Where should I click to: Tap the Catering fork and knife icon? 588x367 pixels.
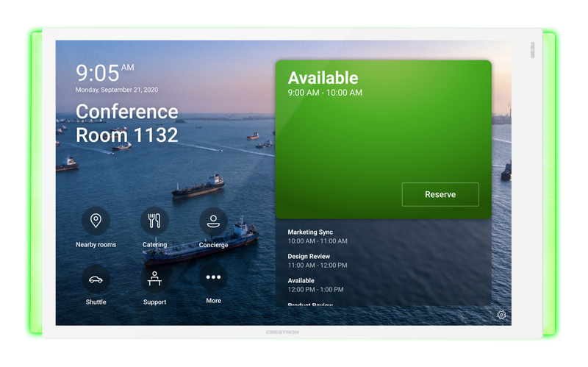(154, 221)
